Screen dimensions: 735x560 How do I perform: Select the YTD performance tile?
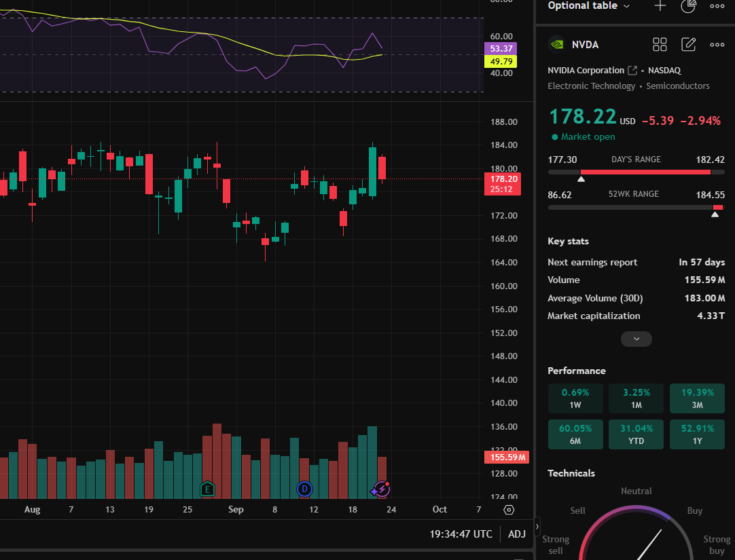[x=636, y=434]
